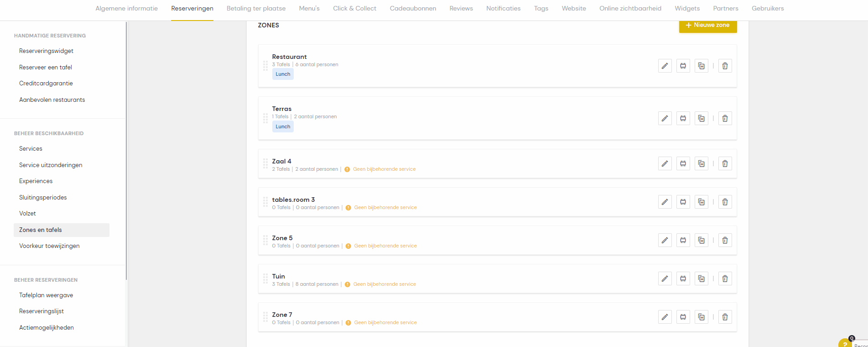Edit the Tuin zone

click(x=665, y=279)
